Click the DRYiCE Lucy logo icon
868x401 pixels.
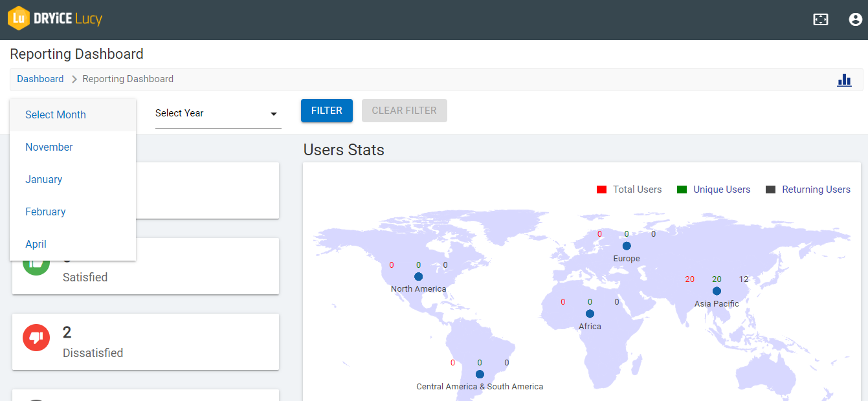click(19, 19)
